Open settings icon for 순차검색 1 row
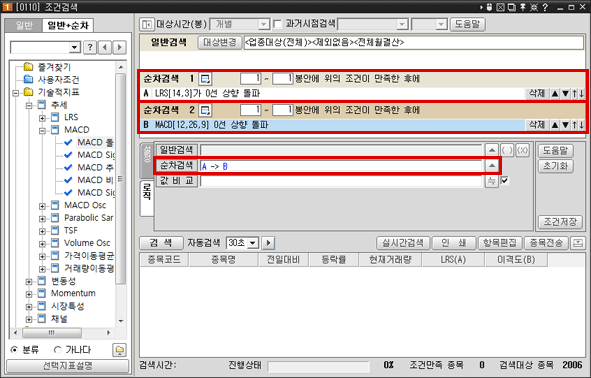The image size is (591, 378). point(205,79)
